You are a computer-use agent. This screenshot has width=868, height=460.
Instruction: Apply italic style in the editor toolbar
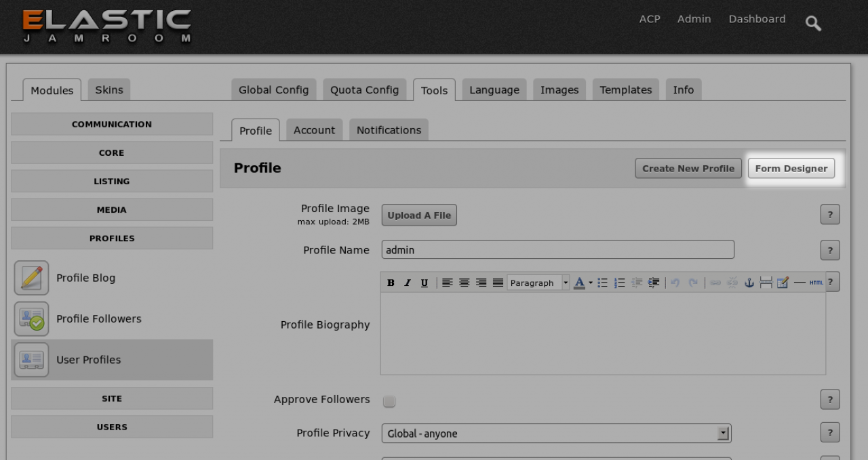tap(408, 283)
